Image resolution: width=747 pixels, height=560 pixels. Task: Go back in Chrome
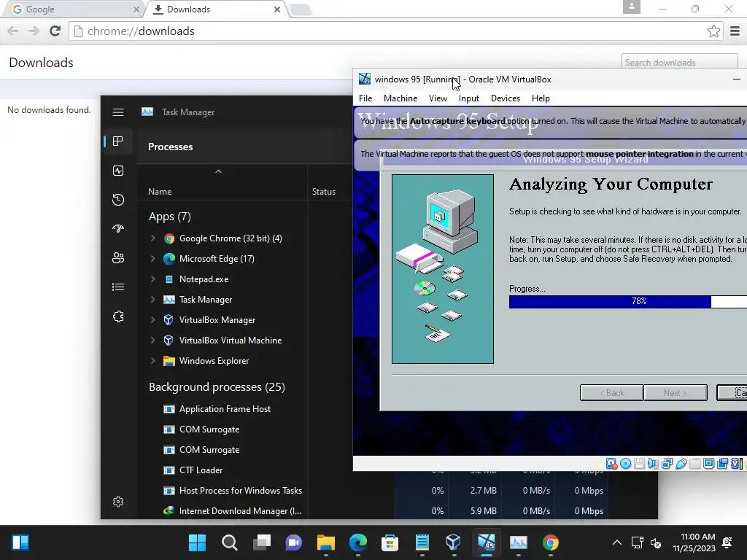pyautogui.click(x=13, y=31)
